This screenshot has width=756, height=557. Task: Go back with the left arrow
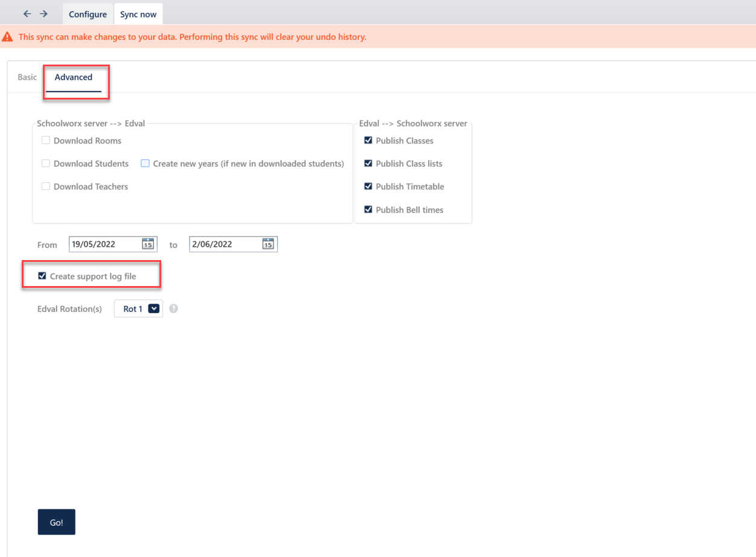(x=27, y=14)
